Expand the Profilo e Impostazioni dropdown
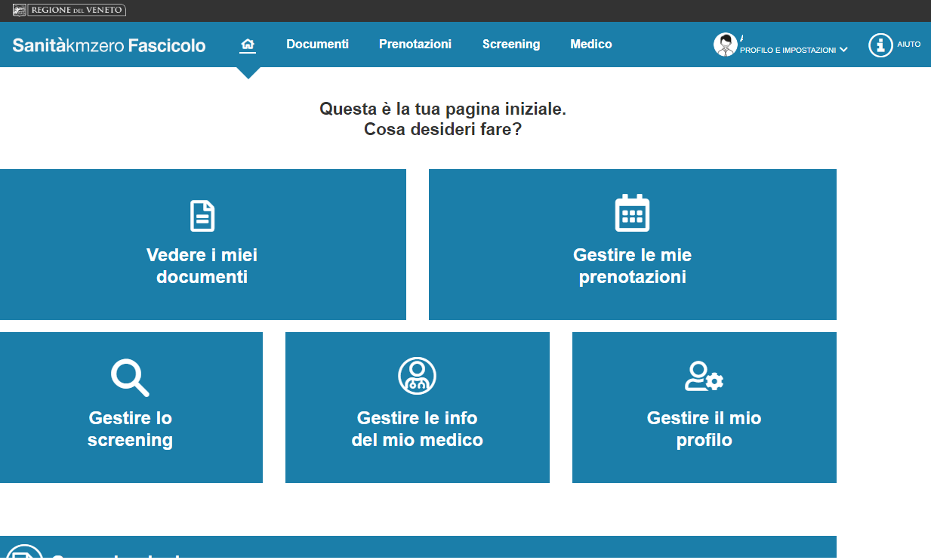This screenshot has height=560, width=931. (794, 50)
